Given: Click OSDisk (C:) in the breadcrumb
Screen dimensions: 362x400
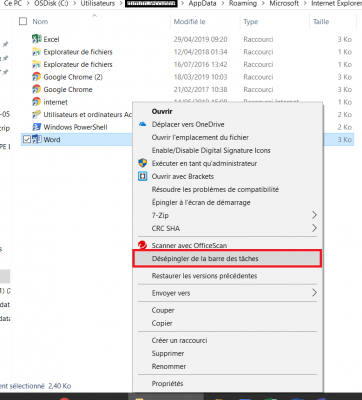Looking at the screenshot, I should [51, 4].
